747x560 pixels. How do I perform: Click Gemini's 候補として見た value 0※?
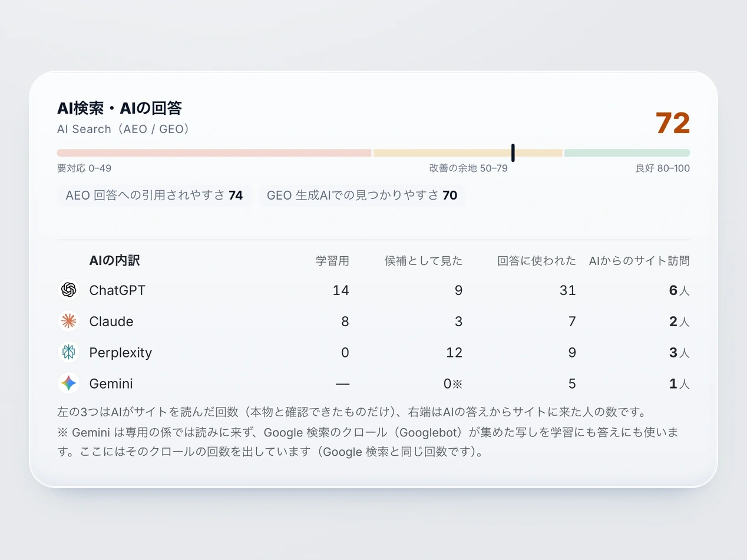[453, 384]
